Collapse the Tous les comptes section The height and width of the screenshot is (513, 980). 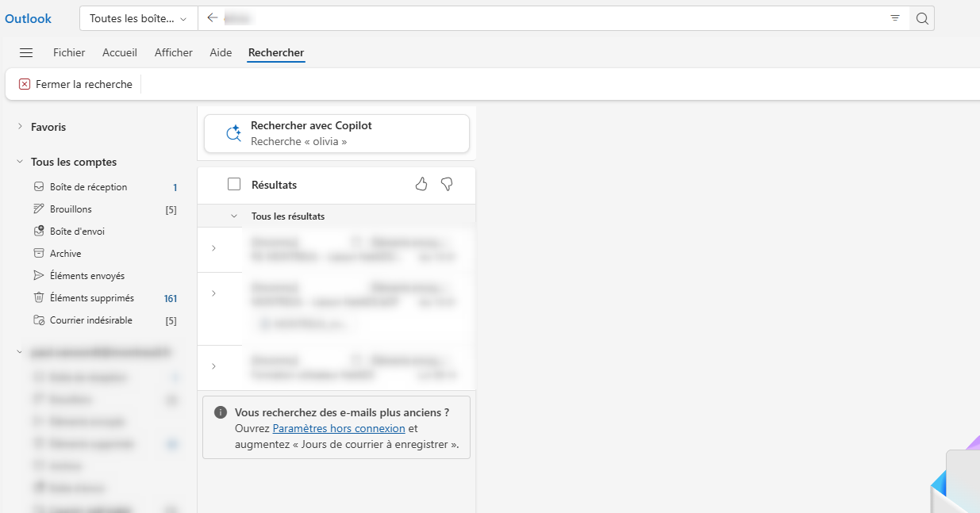coord(20,162)
